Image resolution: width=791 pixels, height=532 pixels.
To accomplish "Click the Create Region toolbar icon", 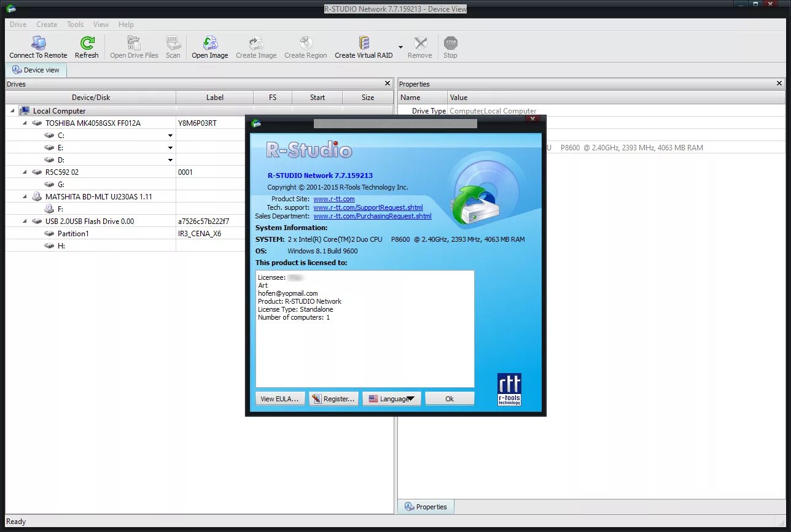I will pyautogui.click(x=306, y=43).
